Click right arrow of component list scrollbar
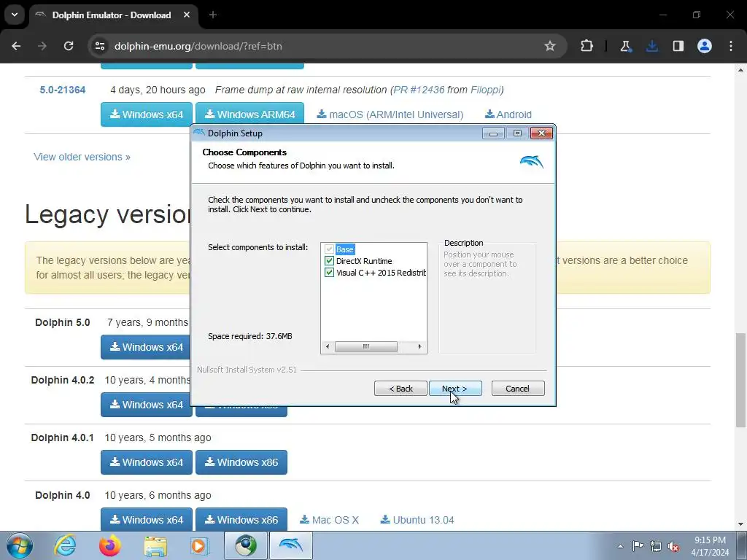Viewport: 747px width, 560px height. pyautogui.click(x=419, y=346)
